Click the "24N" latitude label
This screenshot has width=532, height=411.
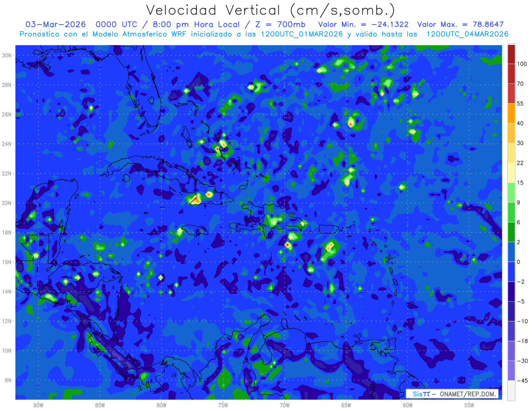coord(7,144)
